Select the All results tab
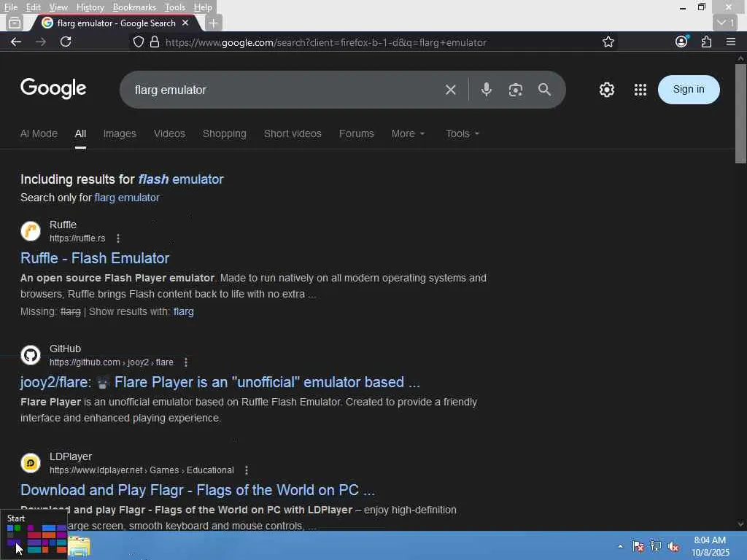This screenshot has height=560, width=747. click(80, 134)
